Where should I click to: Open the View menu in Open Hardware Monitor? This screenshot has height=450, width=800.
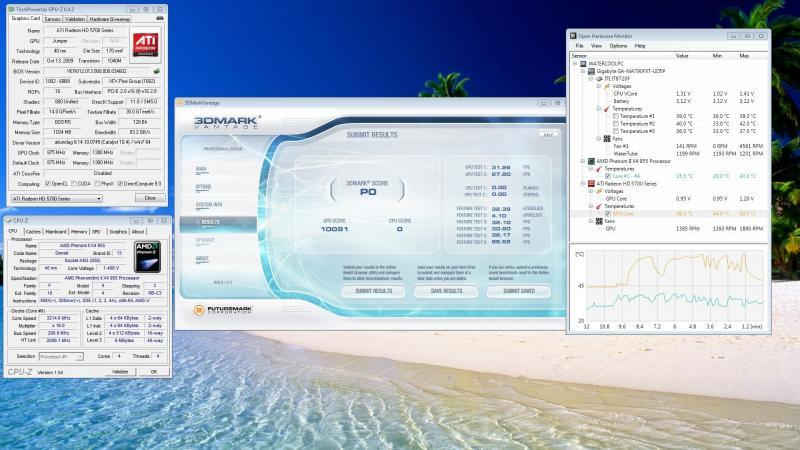596,46
